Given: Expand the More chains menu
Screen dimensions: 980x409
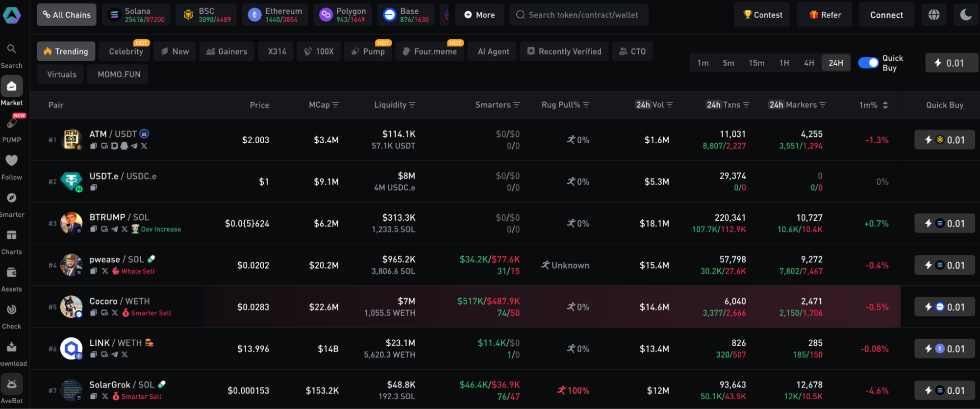Looking at the screenshot, I should [479, 15].
